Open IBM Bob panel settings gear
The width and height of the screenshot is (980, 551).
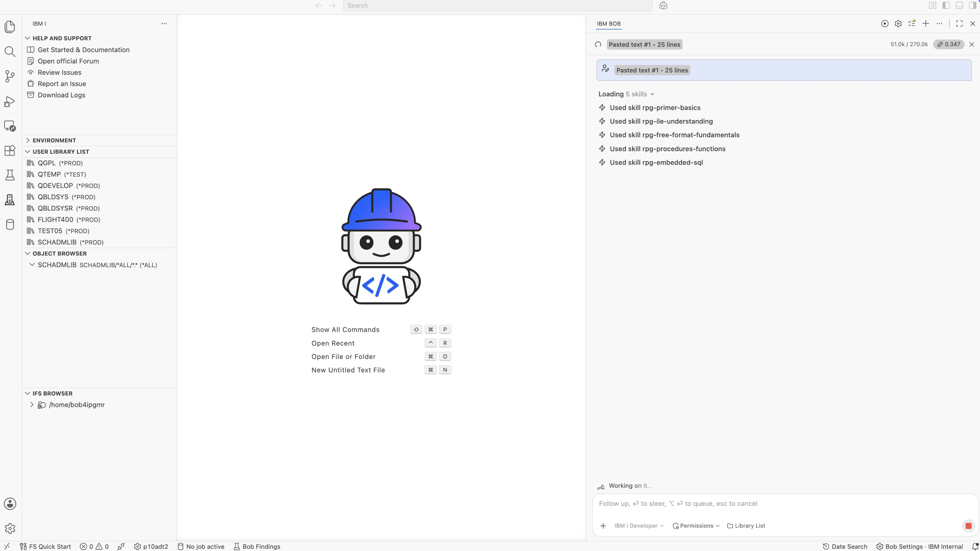point(898,24)
